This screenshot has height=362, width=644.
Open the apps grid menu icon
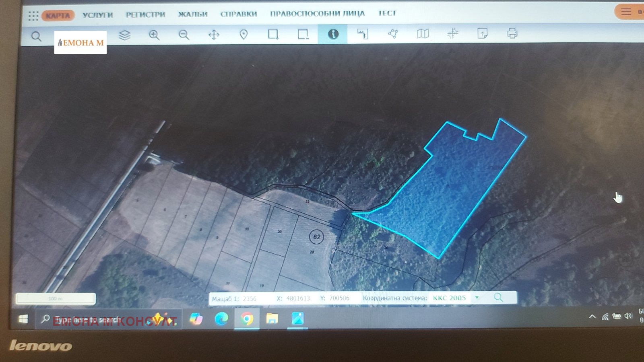pyautogui.click(x=33, y=16)
